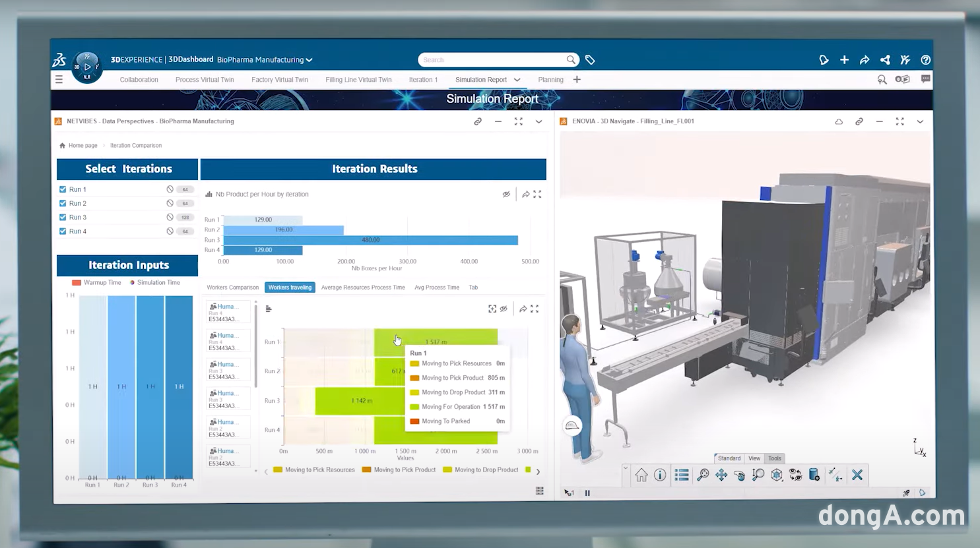
Task: Open the Simulation Report tab dropdown arrow
Action: pos(517,80)
